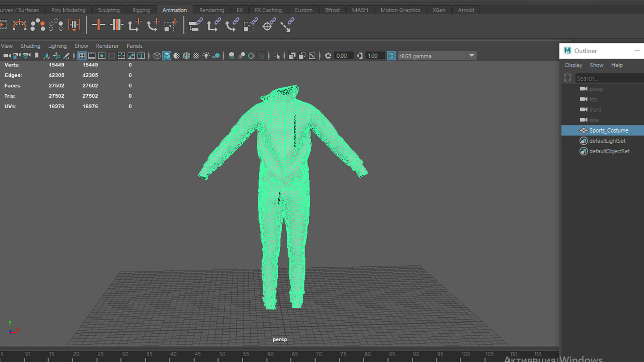Open the Outliner Display menu
This screenshot has height=362, width=644.
coord(574,65)
